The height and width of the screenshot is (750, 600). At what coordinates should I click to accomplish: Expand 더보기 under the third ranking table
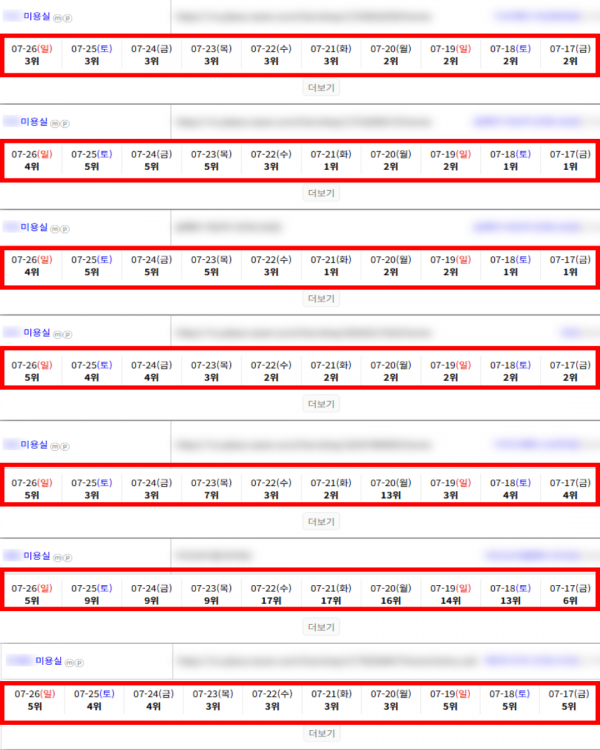(x=321, y=298)
